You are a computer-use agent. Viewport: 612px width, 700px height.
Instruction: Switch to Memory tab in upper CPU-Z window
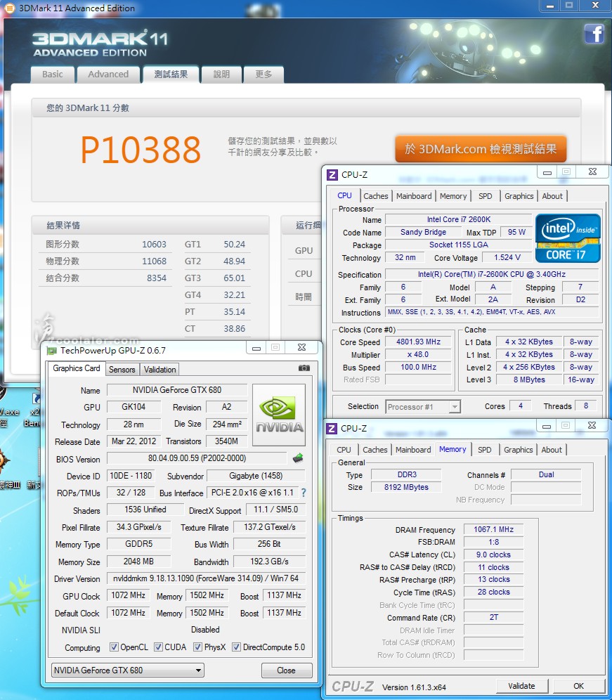pos(453,196)
